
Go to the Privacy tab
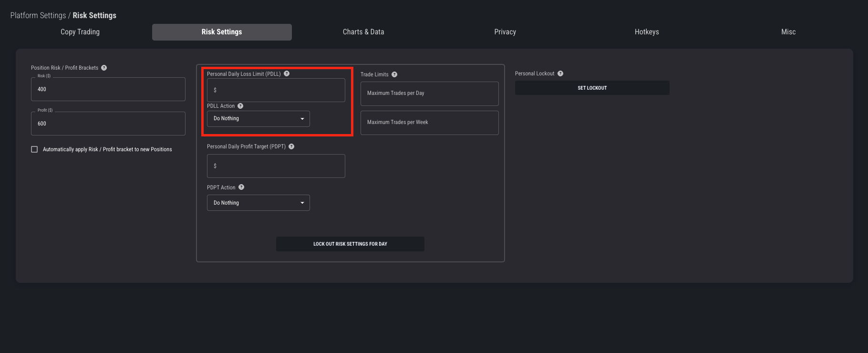(x=505, y=32)
